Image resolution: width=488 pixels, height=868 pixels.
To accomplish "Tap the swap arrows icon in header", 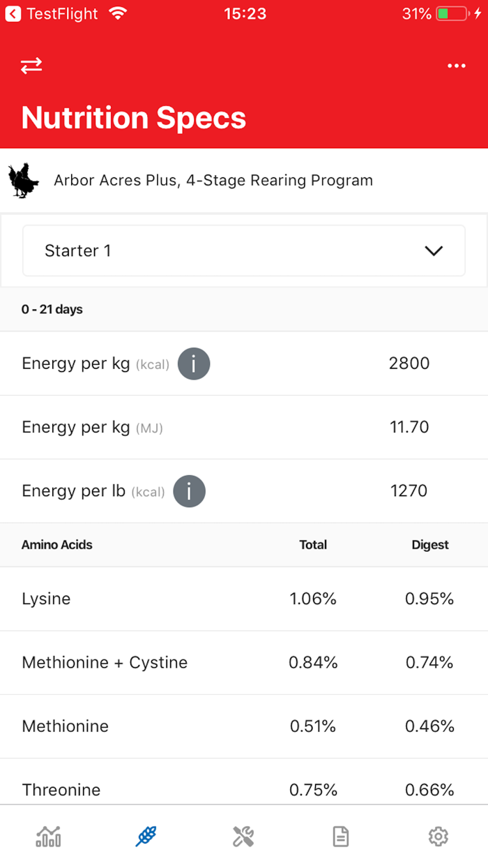I will pos(31,66).
